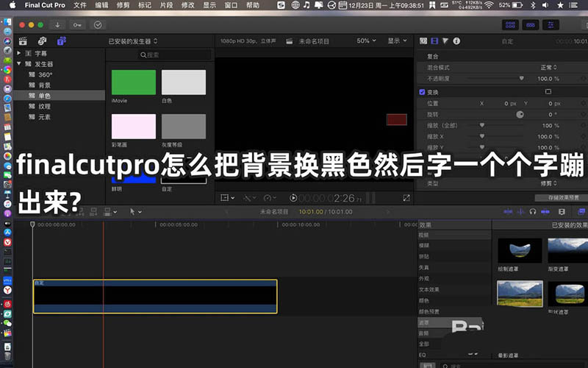Toggle the inspector sliders button in toolbar

[x=551, y=25]
